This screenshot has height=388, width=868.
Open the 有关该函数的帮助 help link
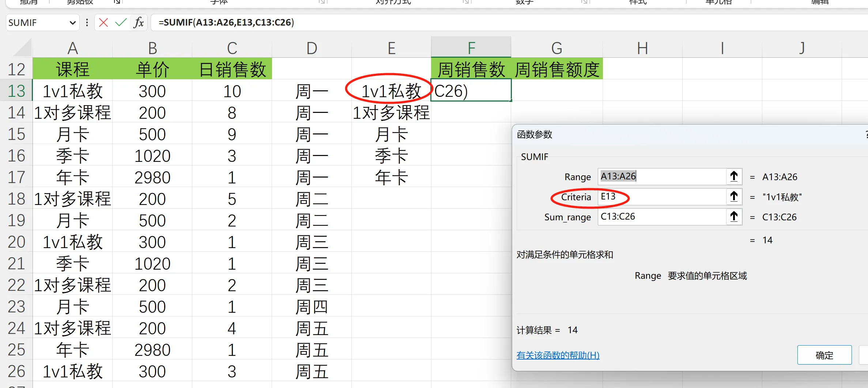[558, 355]
